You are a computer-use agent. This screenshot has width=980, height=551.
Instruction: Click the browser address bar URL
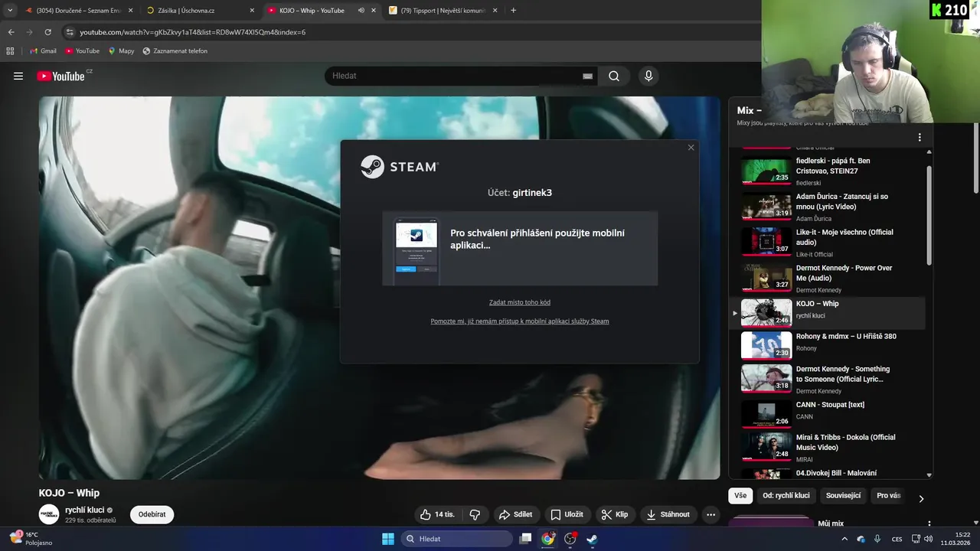coord(192,32)
